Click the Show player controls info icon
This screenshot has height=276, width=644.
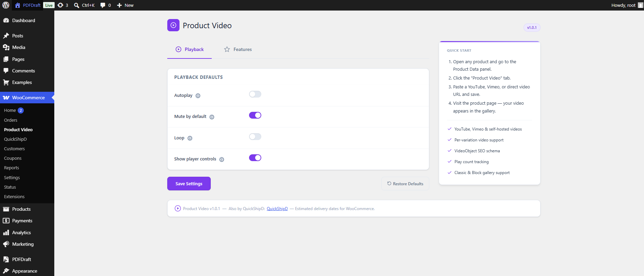[222, 159]
